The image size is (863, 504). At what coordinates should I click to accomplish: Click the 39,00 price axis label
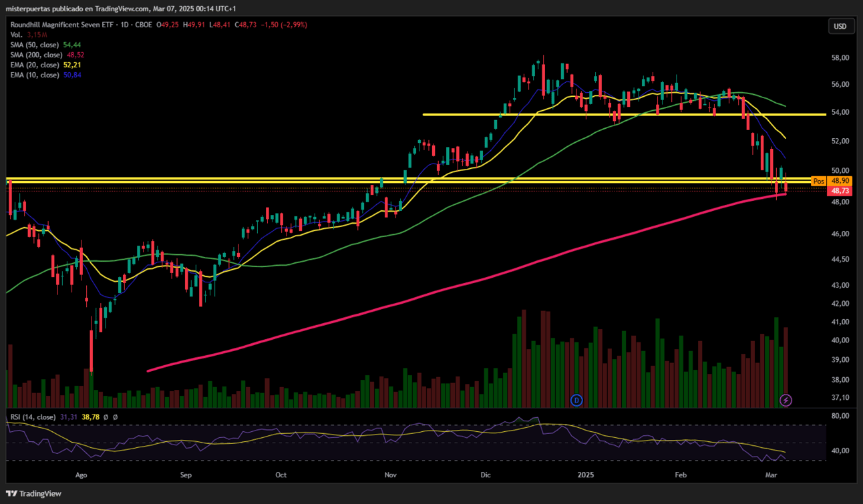(840, 360)
